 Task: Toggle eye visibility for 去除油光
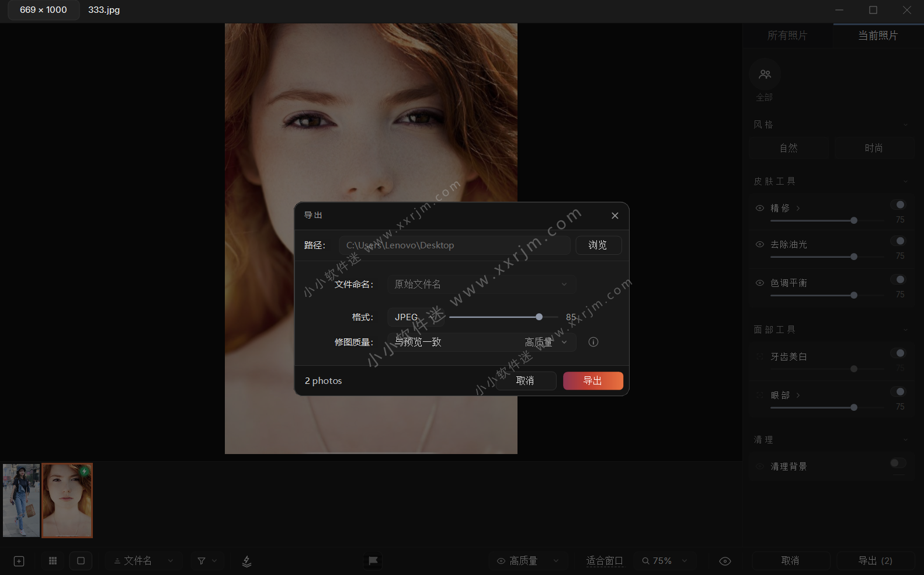(760, 244)
